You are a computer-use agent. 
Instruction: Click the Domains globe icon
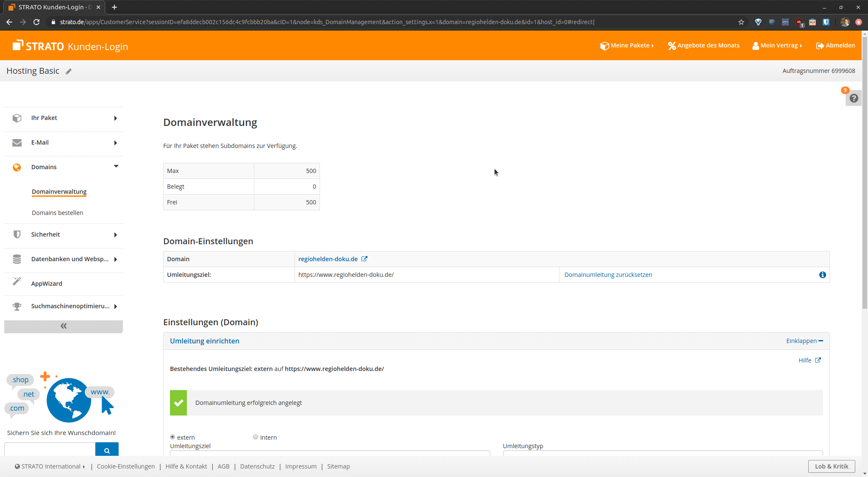[x=17, y=167]
